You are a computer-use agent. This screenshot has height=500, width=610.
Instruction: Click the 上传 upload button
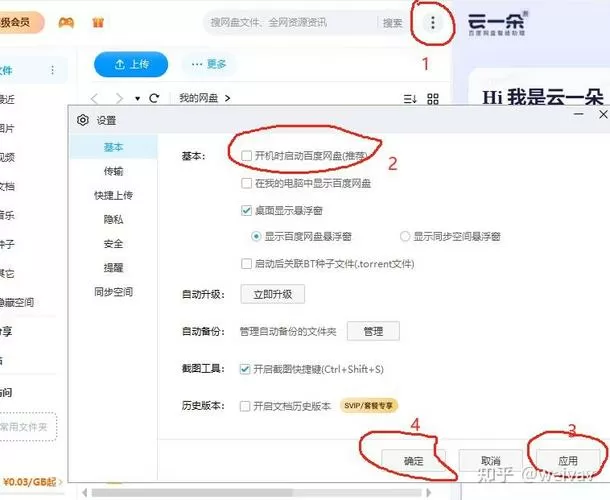point(131,64)
